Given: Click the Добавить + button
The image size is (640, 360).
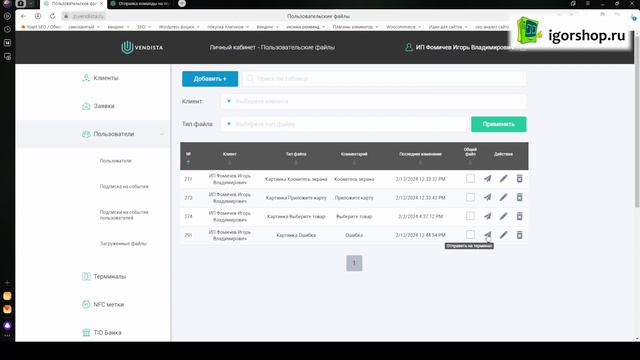Looking at the screenshot, I should (210, 79).
